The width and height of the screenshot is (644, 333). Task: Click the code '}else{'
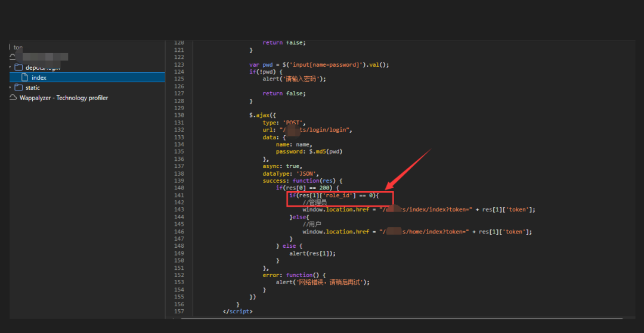[299, 217]
